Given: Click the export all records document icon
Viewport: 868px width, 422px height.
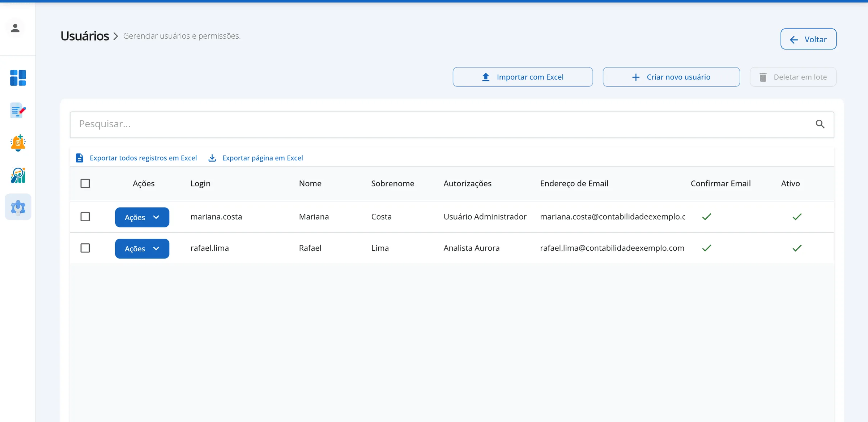Looking at the screenshot, I should coord(80,158).
